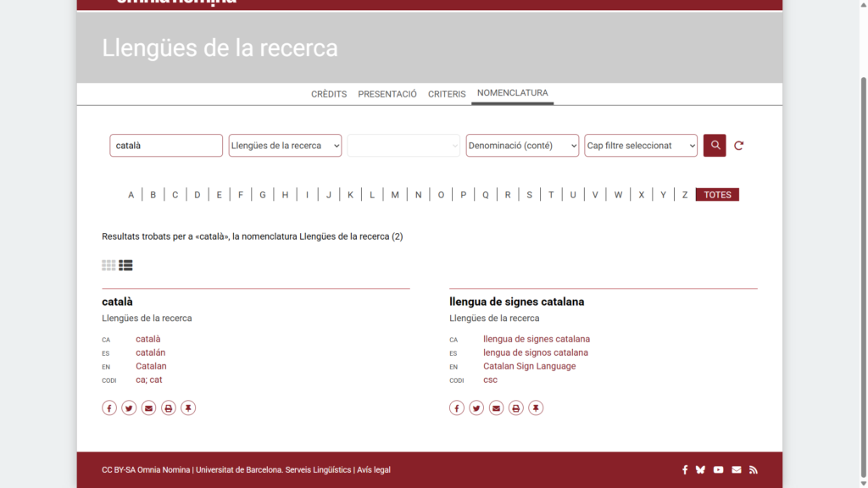This screenshot has height=488, width=868.
Task: Click the search magnifier icon
Action: click(x=714, y=145)
